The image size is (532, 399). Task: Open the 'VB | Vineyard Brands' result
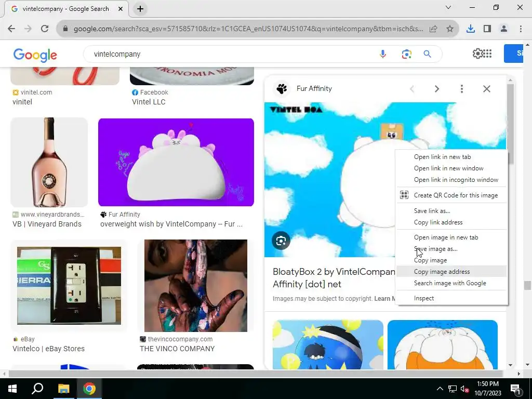tap(47, 224)
